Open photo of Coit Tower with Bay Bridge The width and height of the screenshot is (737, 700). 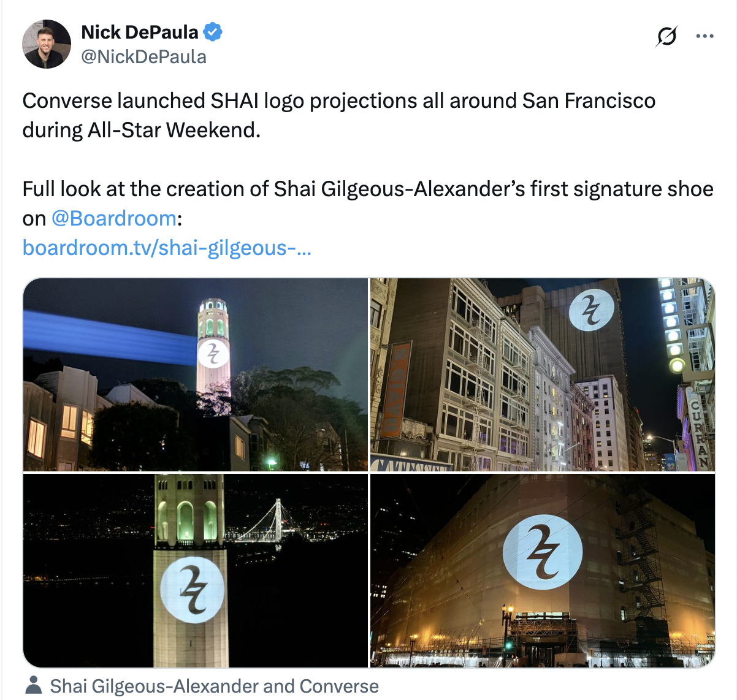(196, 570)
